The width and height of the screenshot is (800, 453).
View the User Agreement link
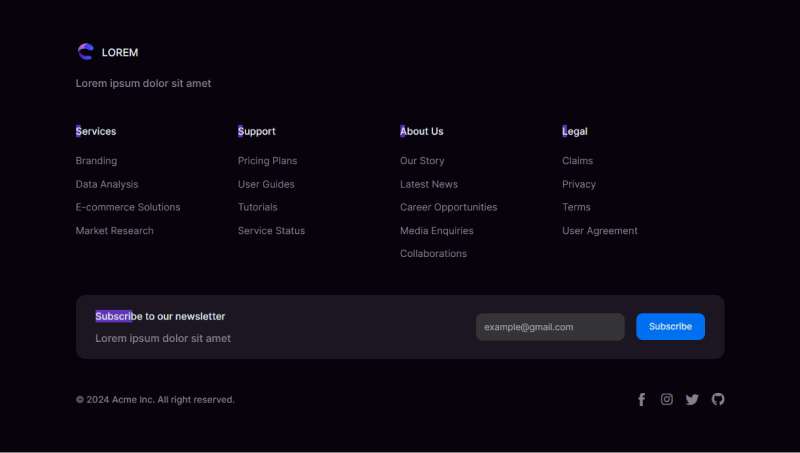pyautogui.click(x=600, y=231)
